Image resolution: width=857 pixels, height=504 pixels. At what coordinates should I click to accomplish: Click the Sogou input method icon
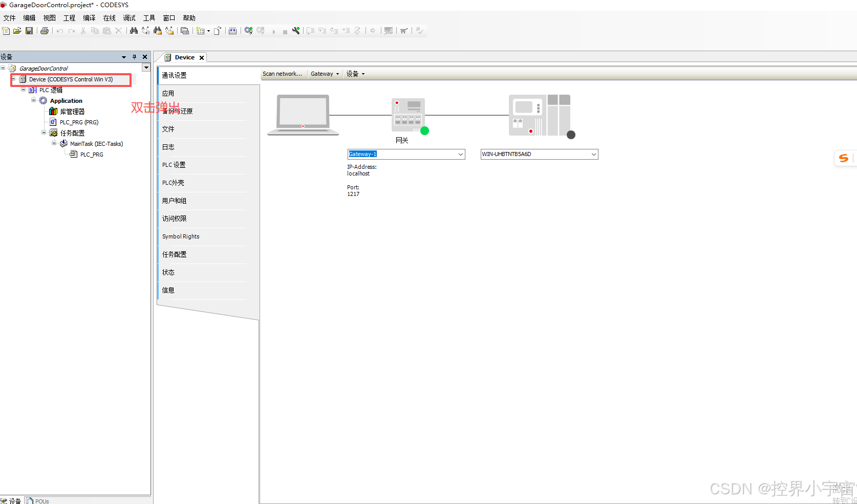pos(844,159)
